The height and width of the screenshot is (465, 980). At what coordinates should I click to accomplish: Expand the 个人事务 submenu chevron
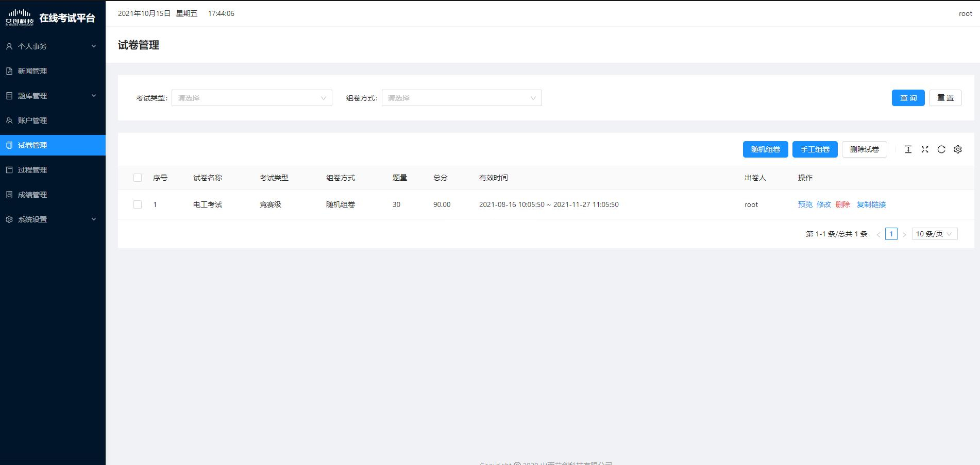(94, 46)
